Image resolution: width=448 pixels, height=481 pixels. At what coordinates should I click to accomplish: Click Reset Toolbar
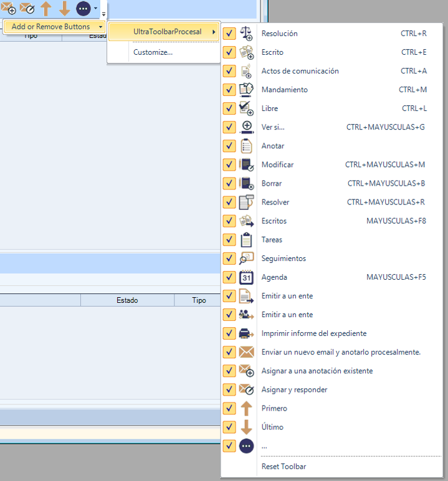coord(284,467)
